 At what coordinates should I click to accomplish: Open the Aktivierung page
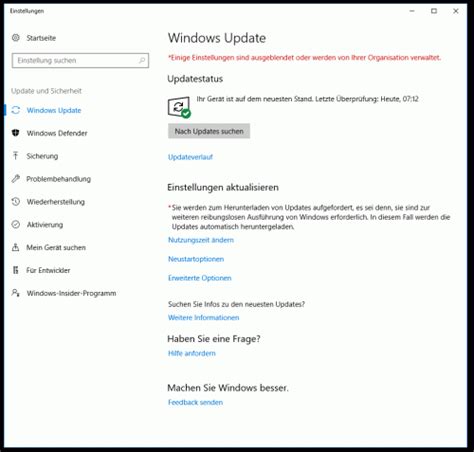coord(45,225)
